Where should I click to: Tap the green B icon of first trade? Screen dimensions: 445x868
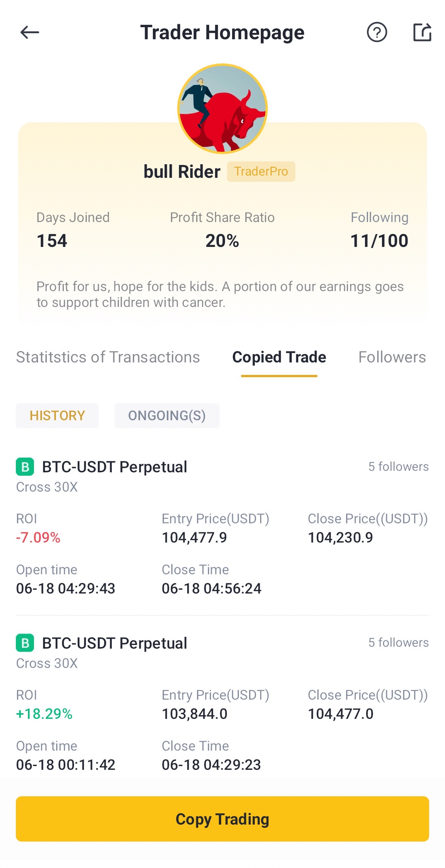click(x=25, y=467)
